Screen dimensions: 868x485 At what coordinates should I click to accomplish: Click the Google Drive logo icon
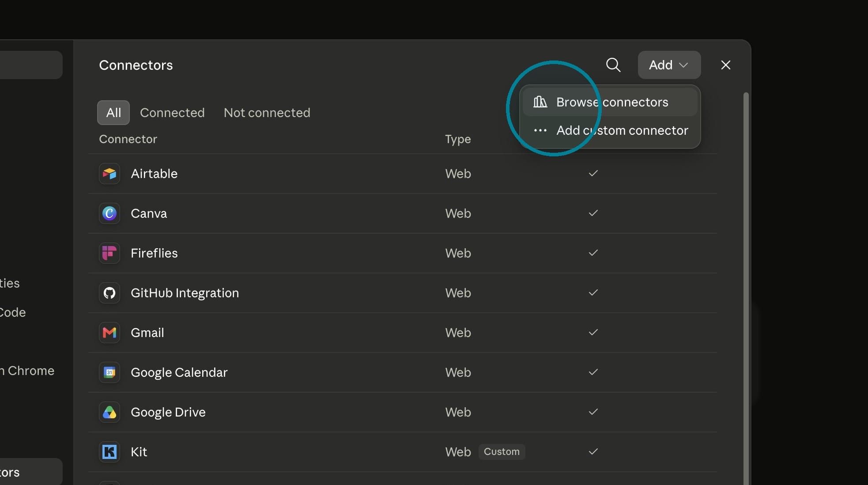(x=109, y=412)
